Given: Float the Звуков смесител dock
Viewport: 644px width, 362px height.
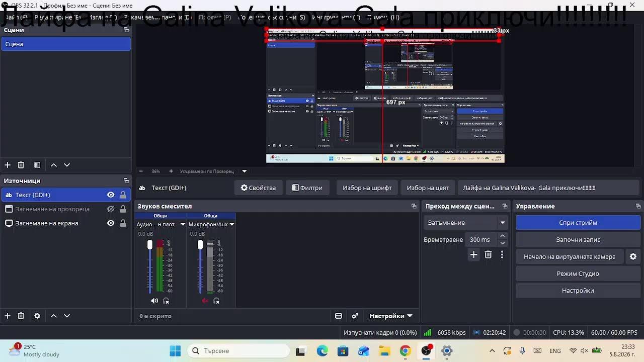Looking at the screenshot, I should pos(414,206).
